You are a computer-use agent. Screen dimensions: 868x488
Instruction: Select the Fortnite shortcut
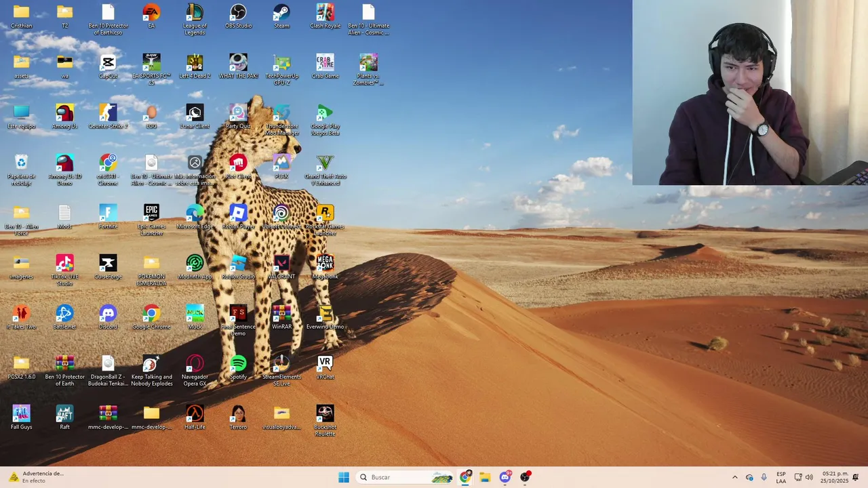(108, 217)
